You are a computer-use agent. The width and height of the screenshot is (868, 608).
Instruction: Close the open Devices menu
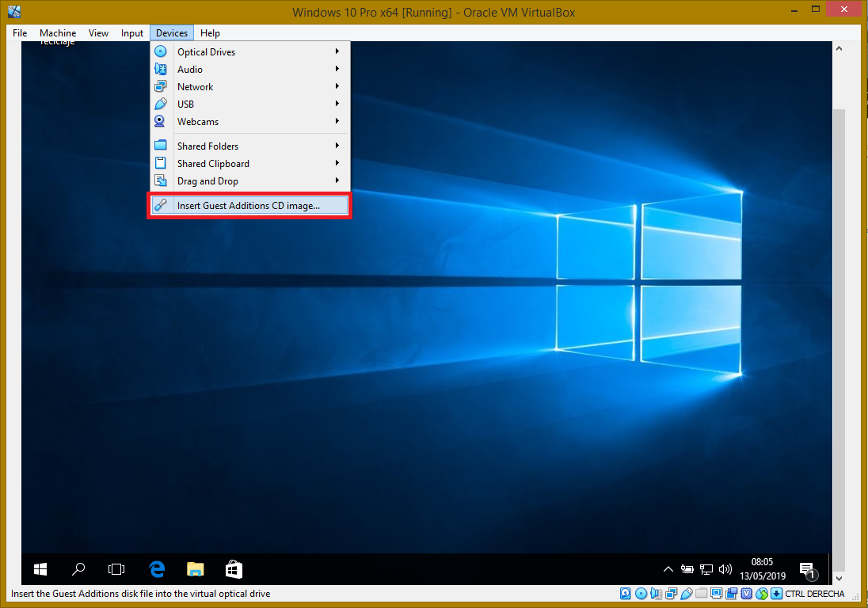pyautogui.click(x=172, y=33)
